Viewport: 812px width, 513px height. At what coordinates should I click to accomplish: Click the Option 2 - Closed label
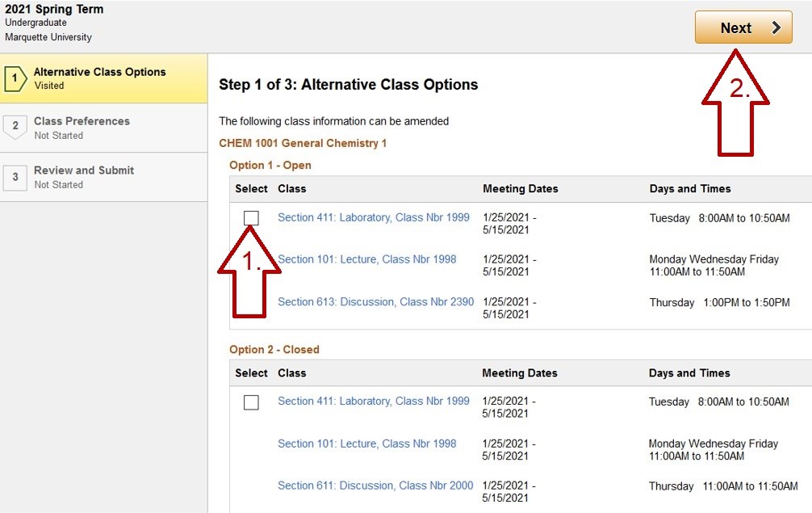coord(274,350)
